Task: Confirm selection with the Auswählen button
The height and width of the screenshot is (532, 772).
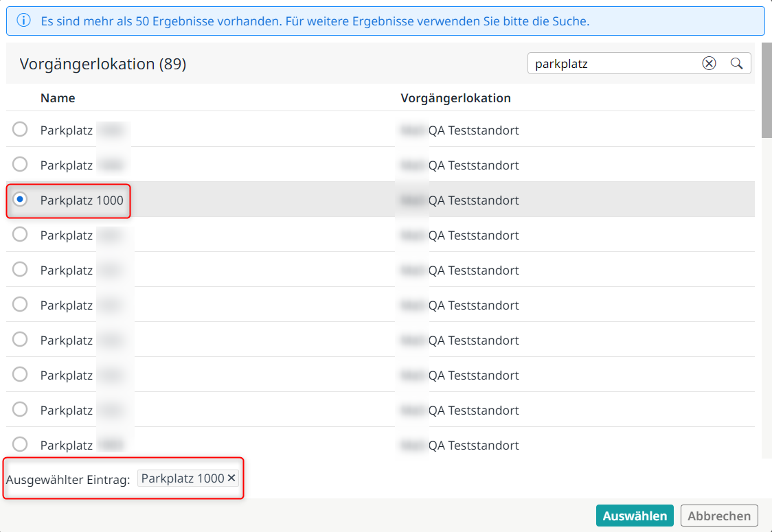Action: (x=634, y=516)
